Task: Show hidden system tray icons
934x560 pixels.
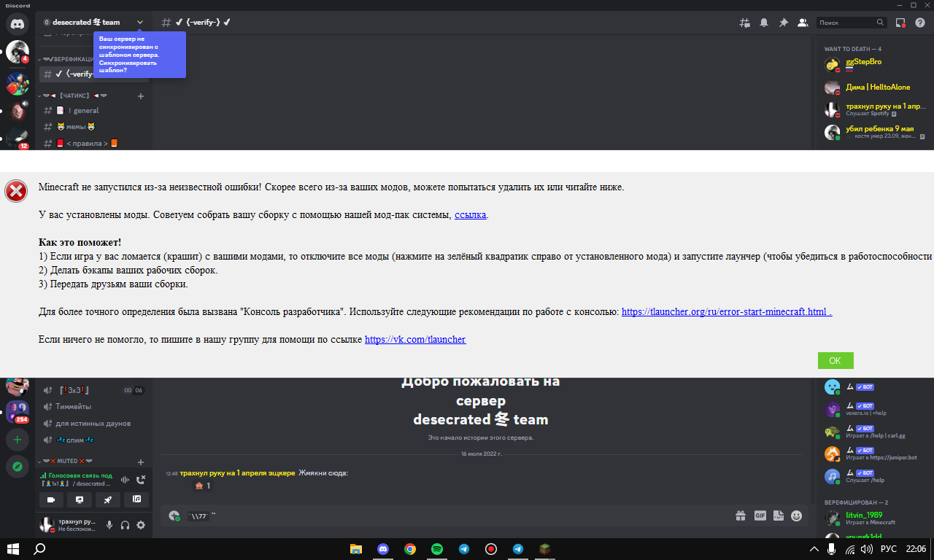Action: [x=814, y=549]
